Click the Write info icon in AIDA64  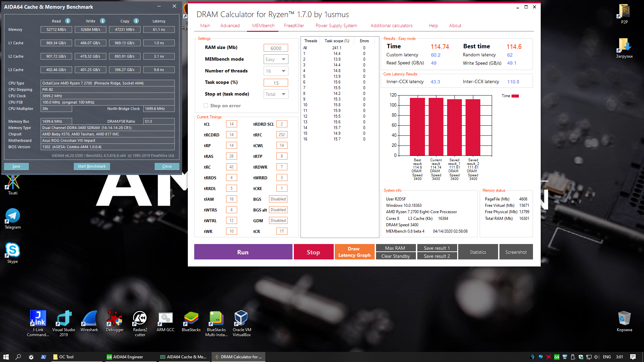[103, 21]
